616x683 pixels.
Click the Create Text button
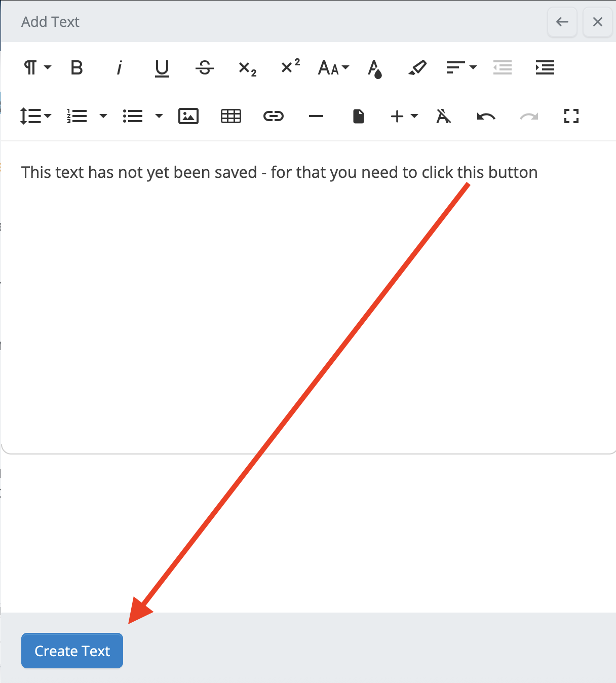(x=72, y=651)
